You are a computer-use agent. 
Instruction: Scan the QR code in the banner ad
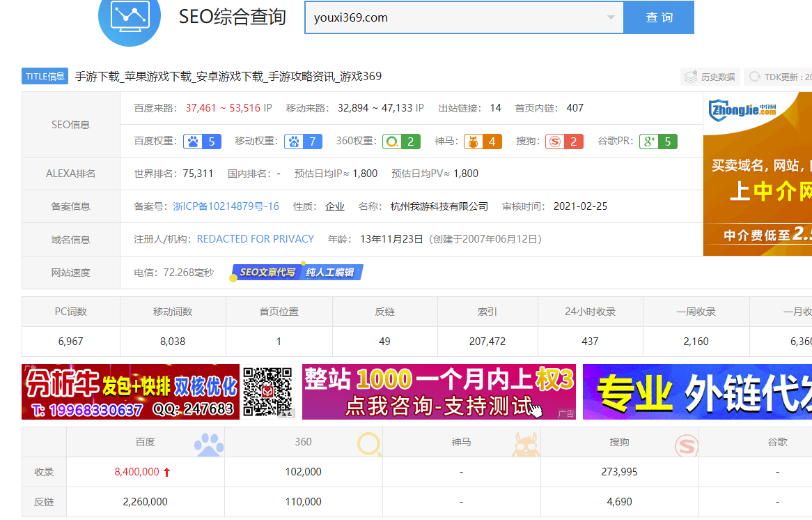(x=269, y=391)
